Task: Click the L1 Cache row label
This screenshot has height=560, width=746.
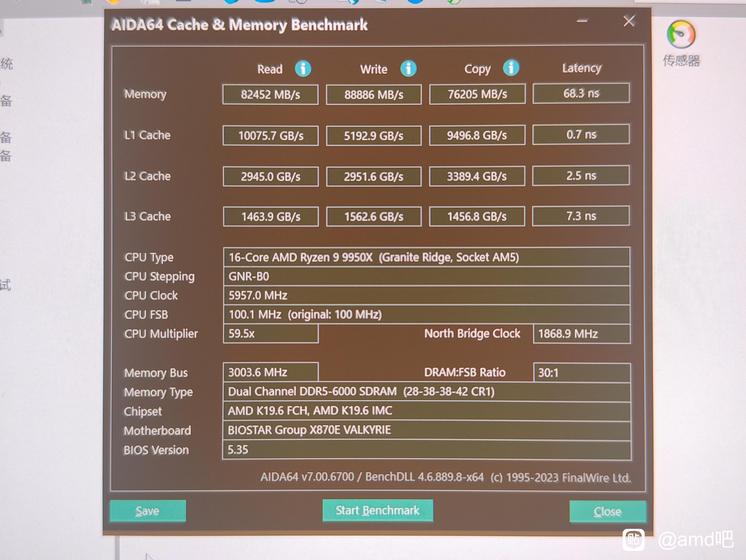Action: (147, 135)
